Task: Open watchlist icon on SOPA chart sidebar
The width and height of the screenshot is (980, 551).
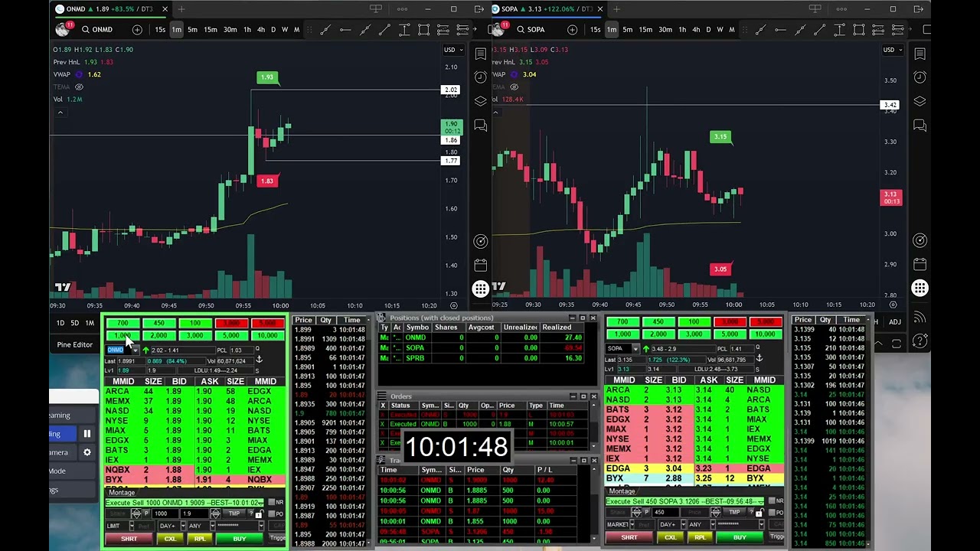Action: pyautogui.click(x=920, y=54)
